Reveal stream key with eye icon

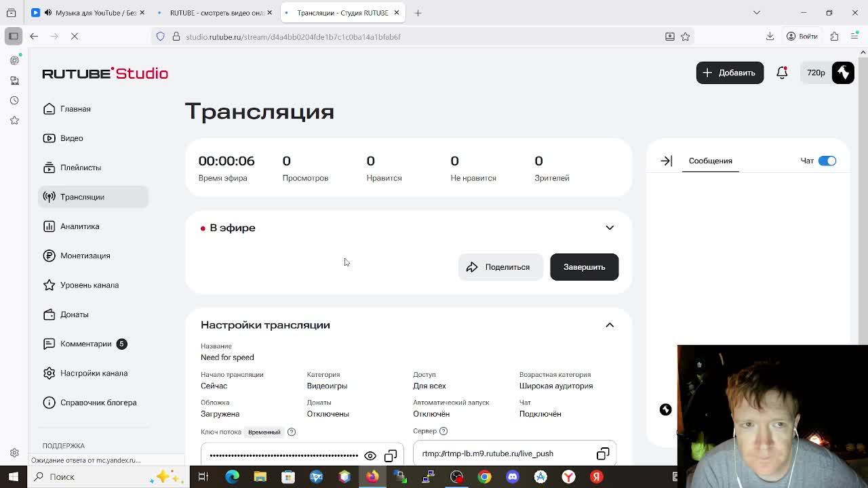pos(370,455)
